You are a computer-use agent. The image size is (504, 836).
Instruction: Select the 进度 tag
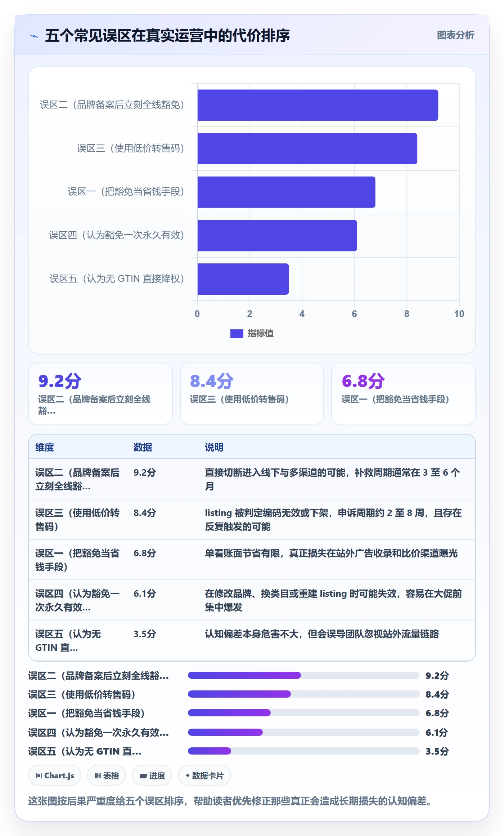click(152, 775)
